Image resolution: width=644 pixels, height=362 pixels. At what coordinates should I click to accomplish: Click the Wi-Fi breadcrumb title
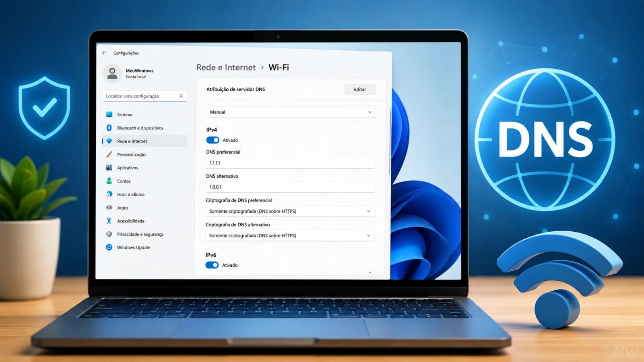point(279,68)
